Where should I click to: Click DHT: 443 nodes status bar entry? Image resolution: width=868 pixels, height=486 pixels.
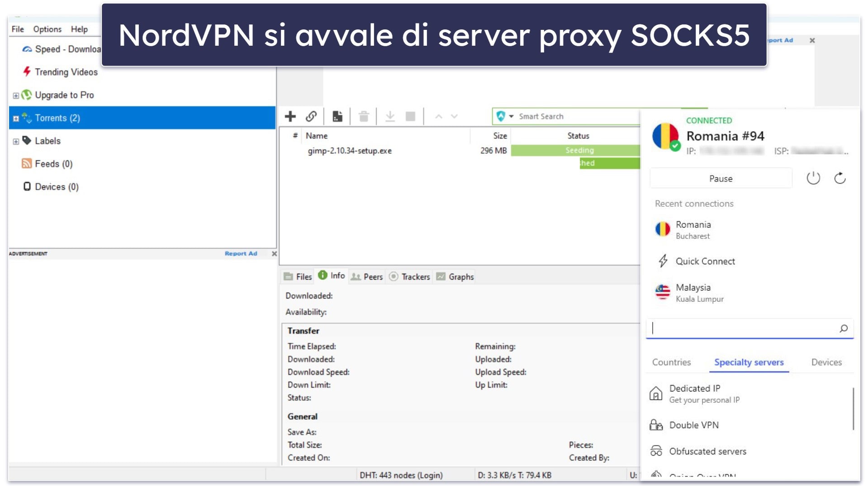pos(401,475)
